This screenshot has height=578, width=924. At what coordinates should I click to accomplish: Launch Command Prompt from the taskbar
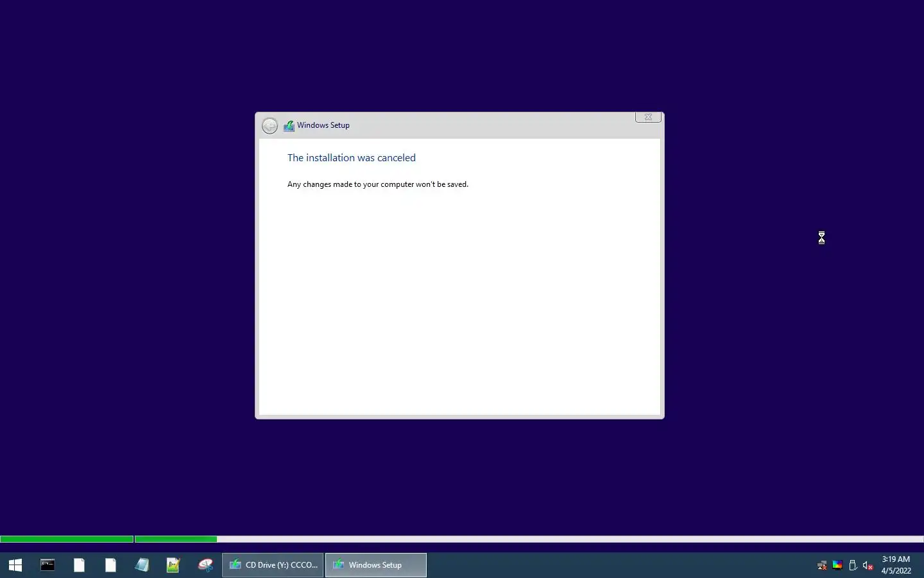pyautogui.click(x=47, y=565)
